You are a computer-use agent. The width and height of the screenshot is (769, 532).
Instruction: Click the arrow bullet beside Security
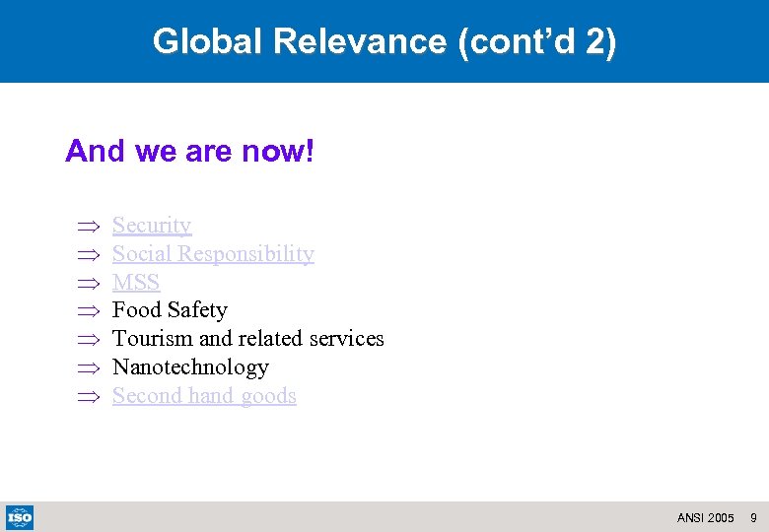pos(89,227)
